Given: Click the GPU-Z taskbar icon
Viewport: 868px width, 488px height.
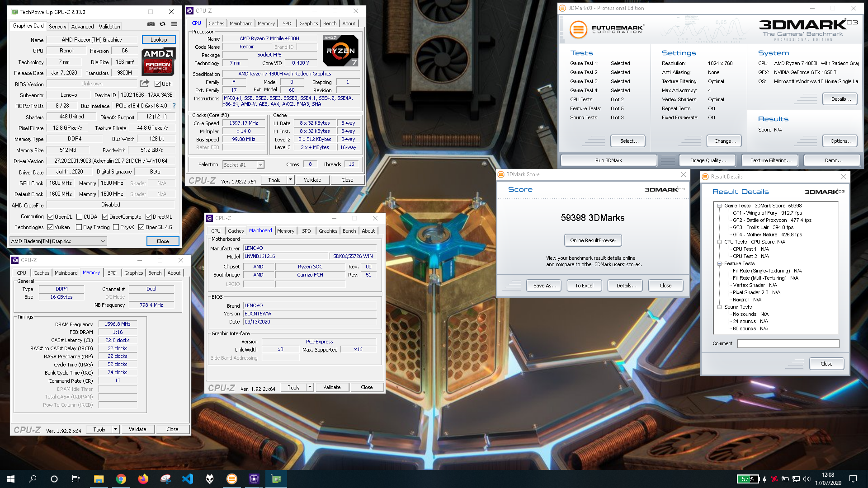Looking at the screenshot, I should 276,479.
